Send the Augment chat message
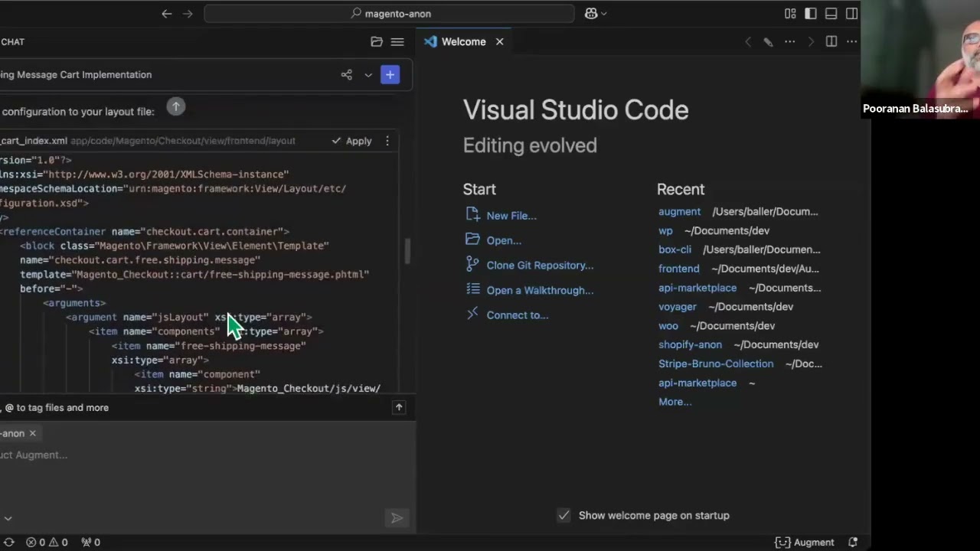Screen dimensions: 980x551 pyautogui.click(x=397, y=518)
